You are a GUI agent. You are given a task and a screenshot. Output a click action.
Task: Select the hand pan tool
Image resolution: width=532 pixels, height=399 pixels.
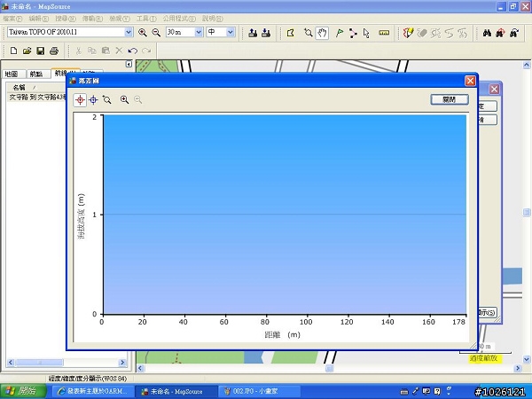coord(323,33)
